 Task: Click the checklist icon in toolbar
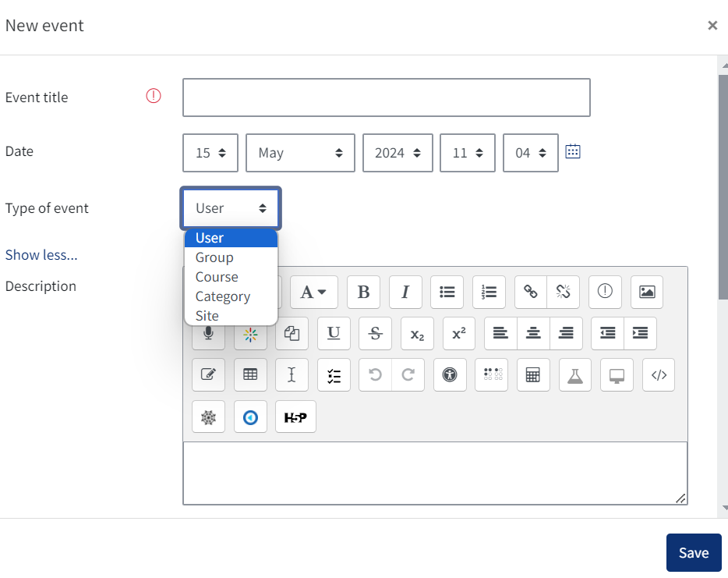pos(334,375)
